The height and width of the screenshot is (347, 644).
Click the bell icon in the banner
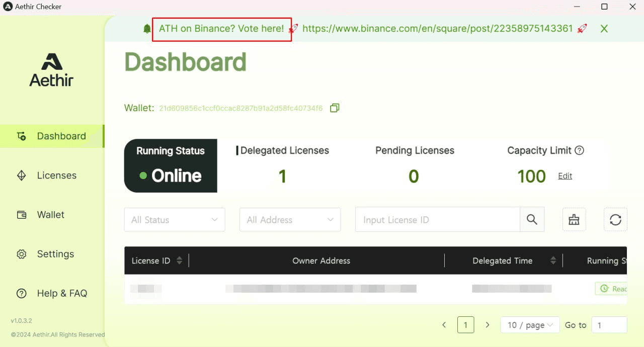point(147,29)
